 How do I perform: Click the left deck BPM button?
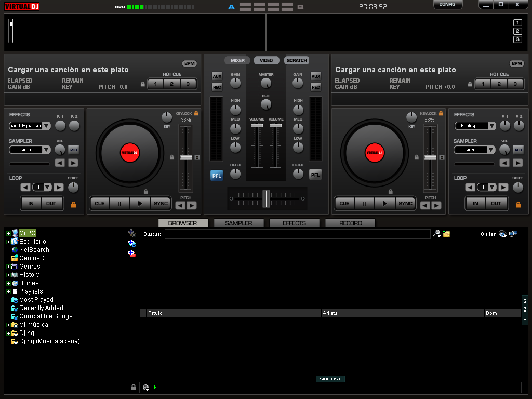point(189,63)
